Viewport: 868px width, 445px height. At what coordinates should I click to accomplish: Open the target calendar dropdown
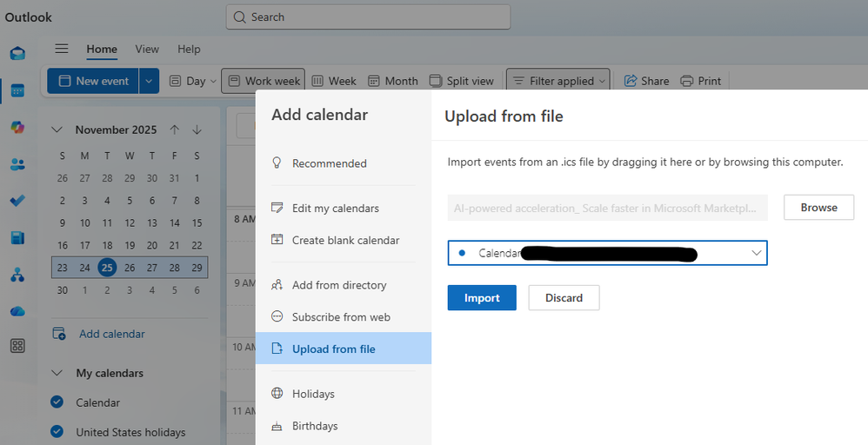[607, 253]
